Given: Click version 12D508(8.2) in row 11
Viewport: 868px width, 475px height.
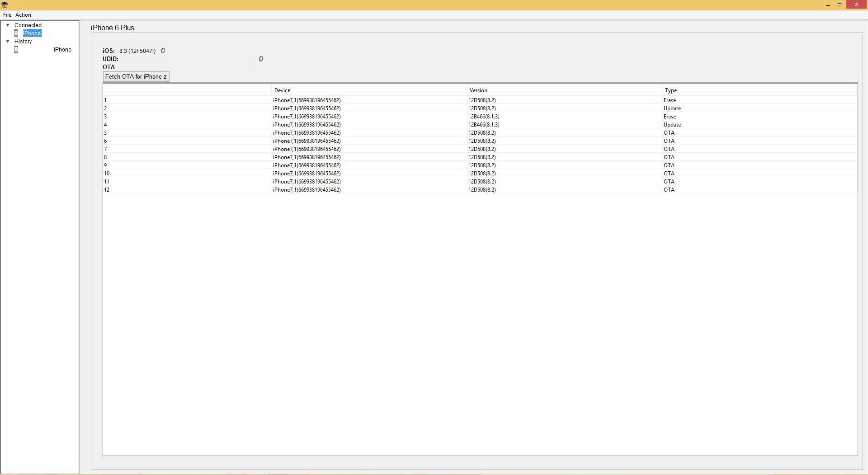Looking at the screenshot, I should [482, 181].
